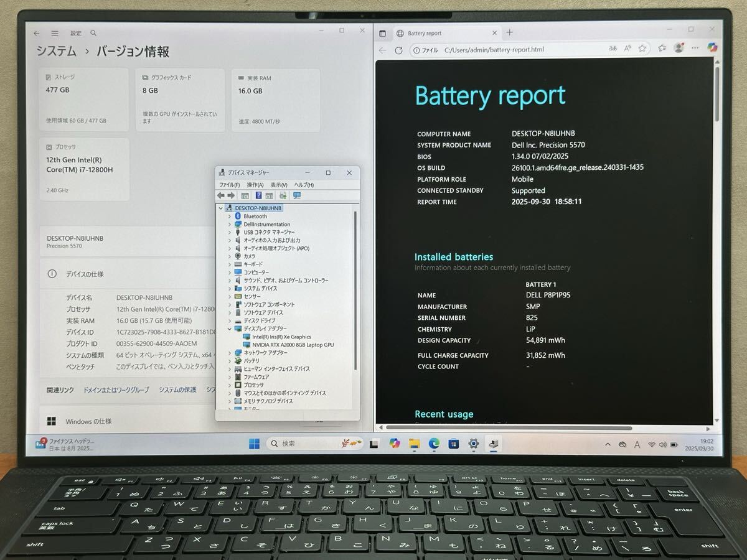747x560 pixels.
Task: Select NVIDIA RTX A2000 8GB Laptop GPU
Action: 293,345
